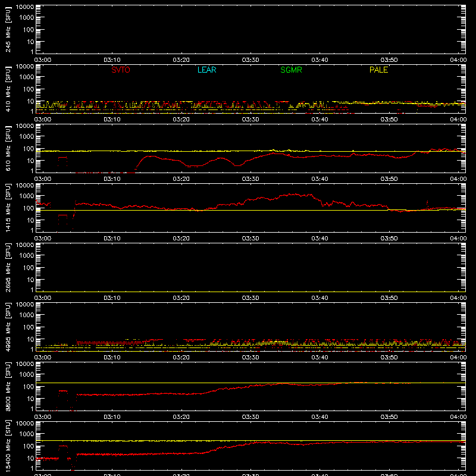
Task: Select the '410 MHz [SFU]' axis title
Action: (x=8, y=89)
